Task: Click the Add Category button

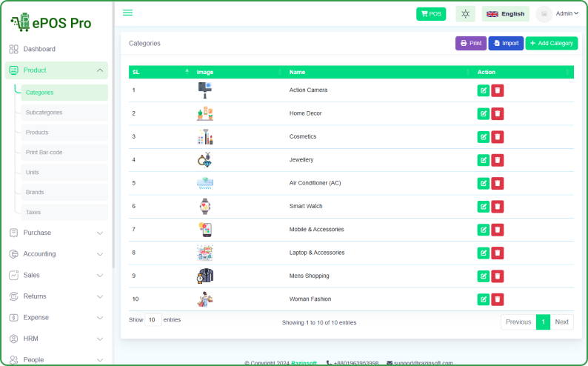Action: [551, 44]
